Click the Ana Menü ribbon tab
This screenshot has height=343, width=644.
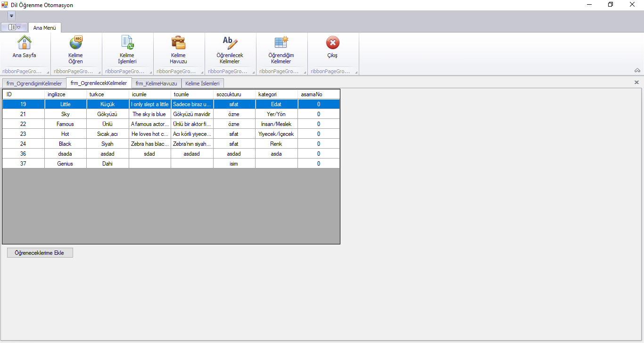pos(44,27)
